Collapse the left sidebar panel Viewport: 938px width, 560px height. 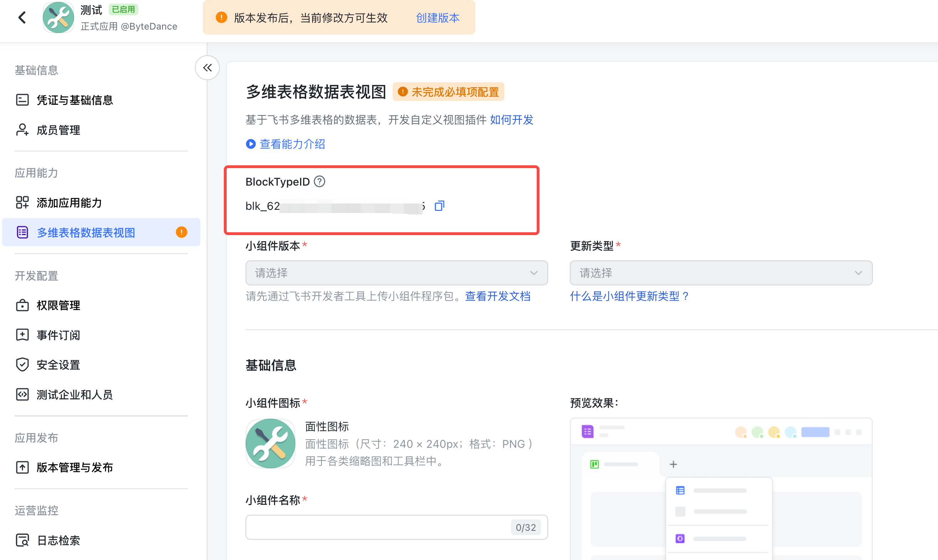pyautogui.click(x=207, y=68)
